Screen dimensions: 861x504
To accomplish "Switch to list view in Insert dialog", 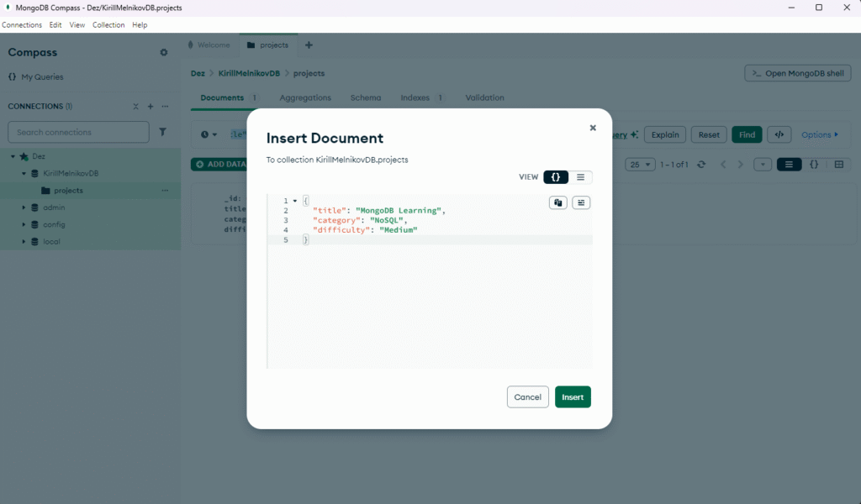I will coord(580,177).
